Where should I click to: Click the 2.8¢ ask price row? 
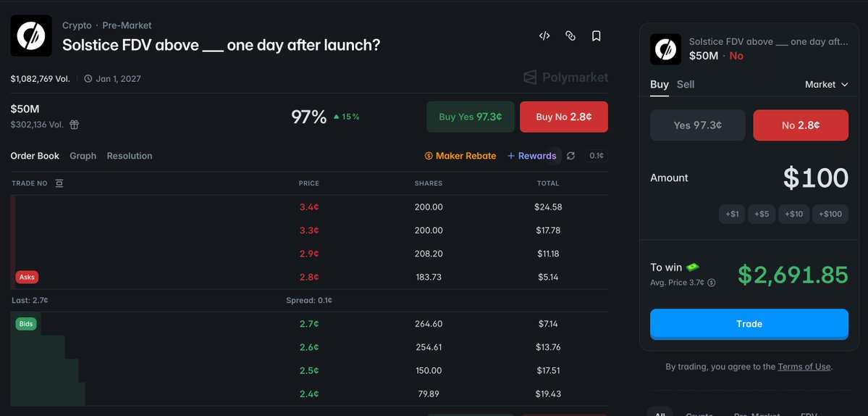(309, 277)
